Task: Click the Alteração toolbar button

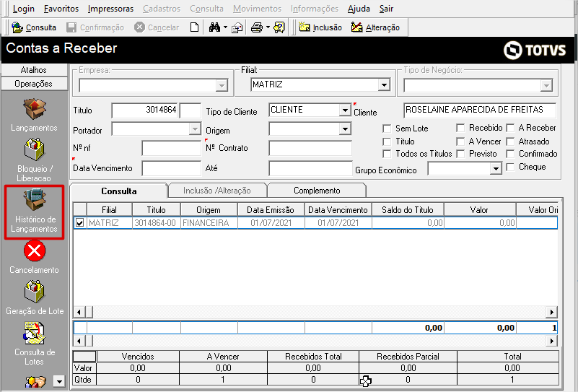Action: pos(375,27)
